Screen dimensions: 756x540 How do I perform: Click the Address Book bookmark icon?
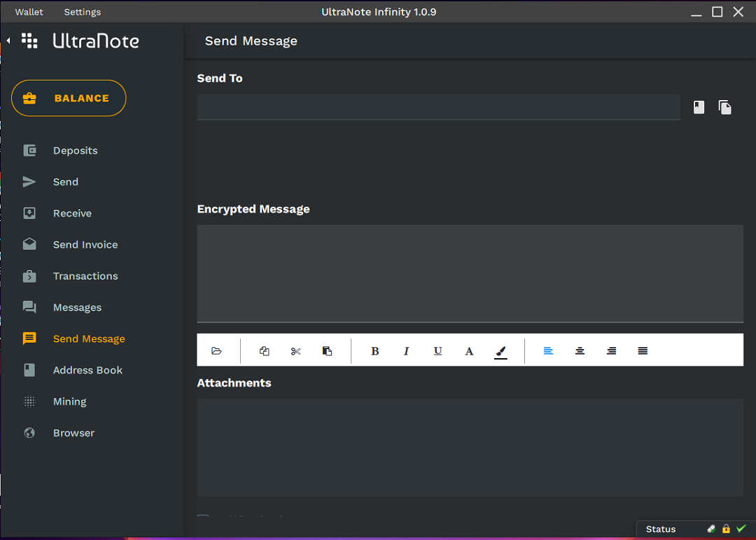click(29, 370)
